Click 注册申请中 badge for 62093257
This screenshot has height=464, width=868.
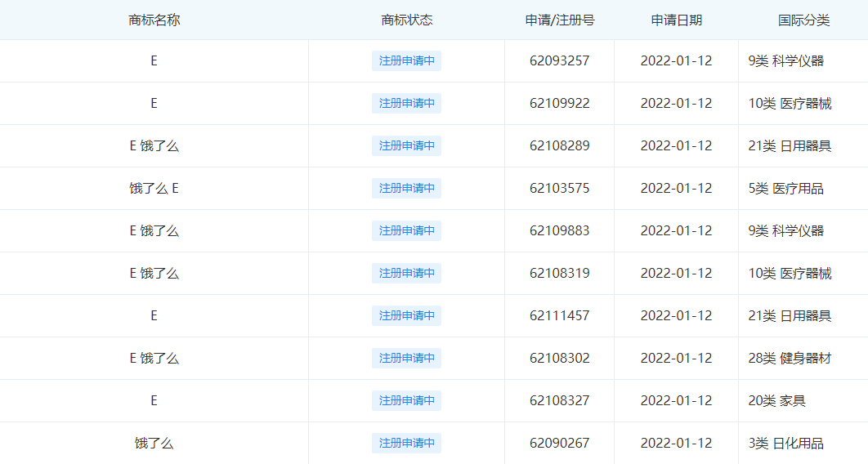point(406,60)
